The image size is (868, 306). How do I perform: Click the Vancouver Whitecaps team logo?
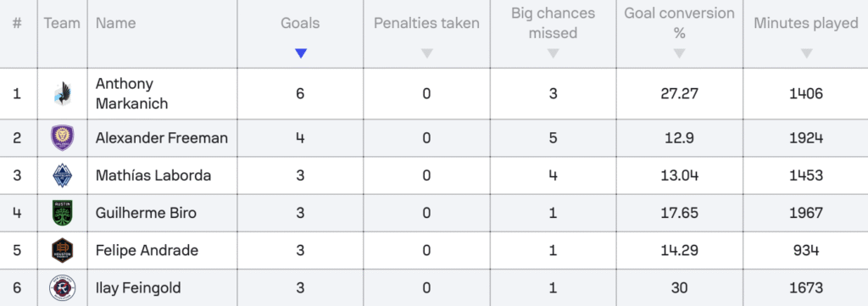tap(62, 175)
